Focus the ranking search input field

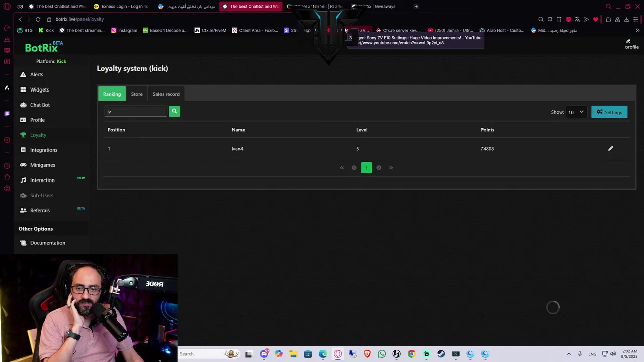pos(135,111)
